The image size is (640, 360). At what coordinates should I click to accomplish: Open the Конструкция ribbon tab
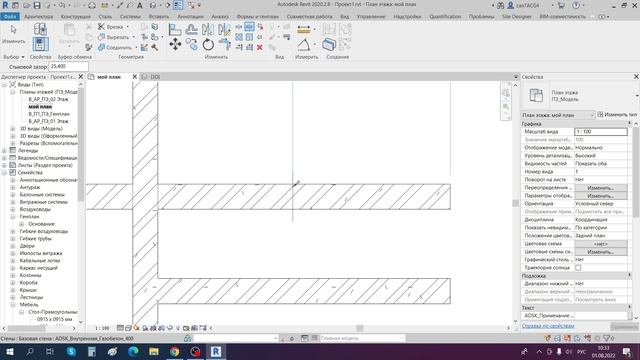[76, 17]
